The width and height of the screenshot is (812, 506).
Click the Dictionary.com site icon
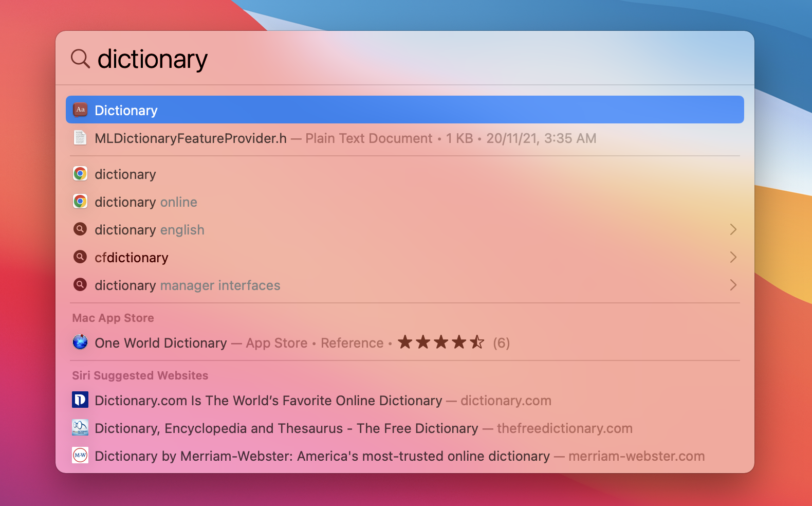80,400
